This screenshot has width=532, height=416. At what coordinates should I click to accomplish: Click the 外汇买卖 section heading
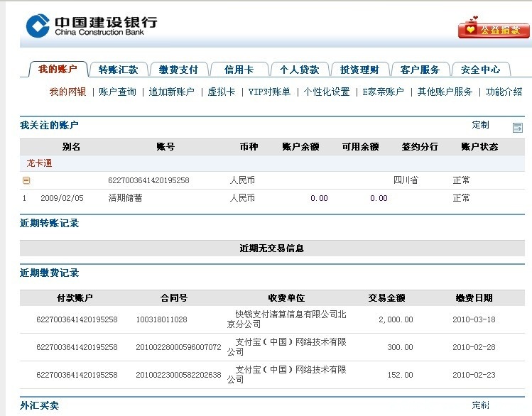point(39,405)
